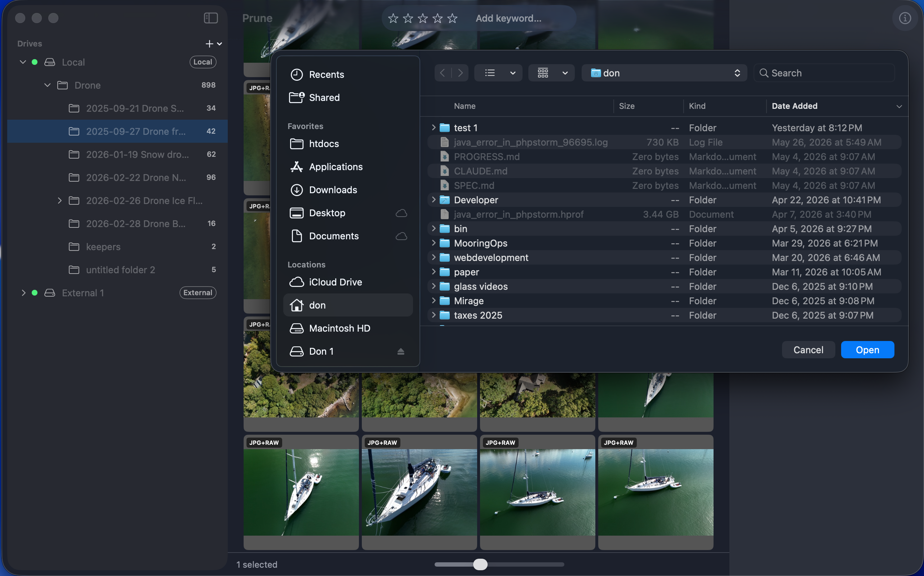Screen dimensions: 924x576
Task: Expand the Developer folder row
Action: [433, 200]
